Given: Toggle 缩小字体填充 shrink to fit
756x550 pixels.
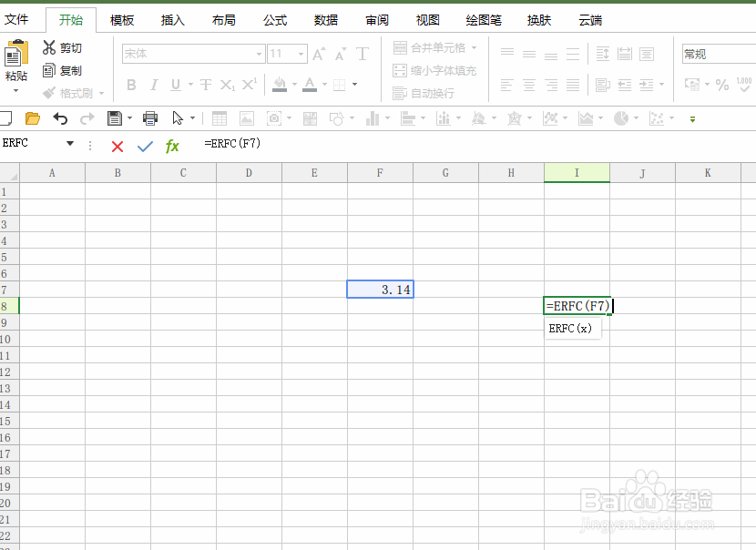Looking at the screenshot, I should (x=434, y=71).
